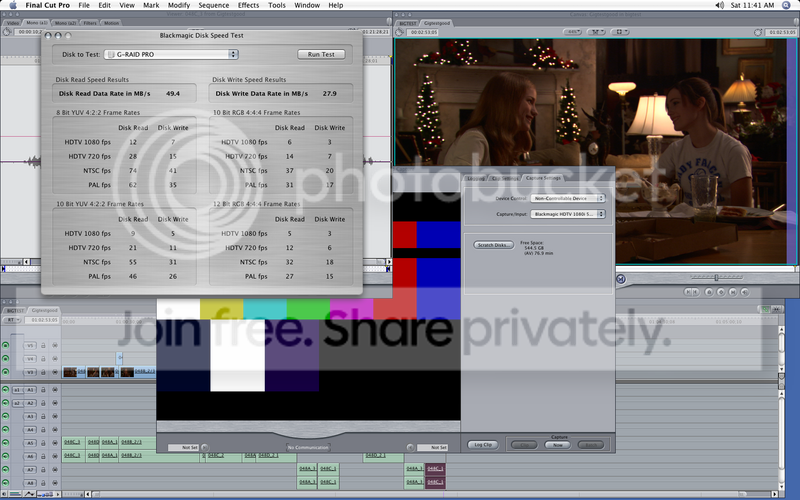This screenshot has width=800, height=500.
Task: Click Scratch Disks button
Action: [493, 245]
